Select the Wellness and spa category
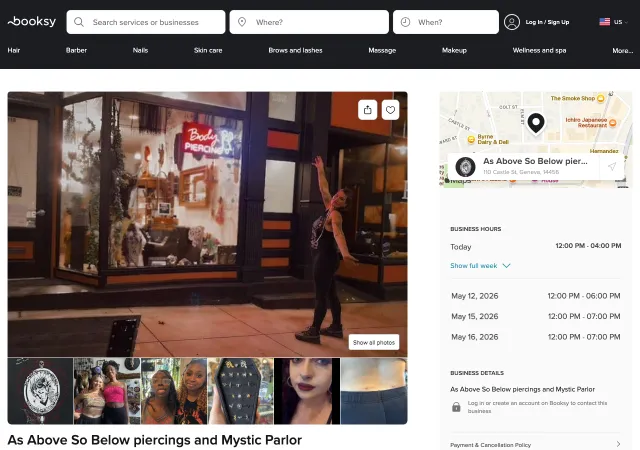Screen dimensions: 640x450 [x=539, y=50]
